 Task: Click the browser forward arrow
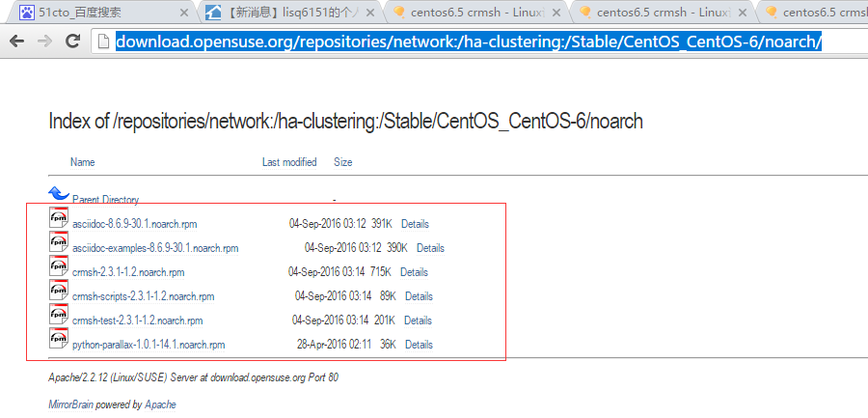click(x=44, y=41)
